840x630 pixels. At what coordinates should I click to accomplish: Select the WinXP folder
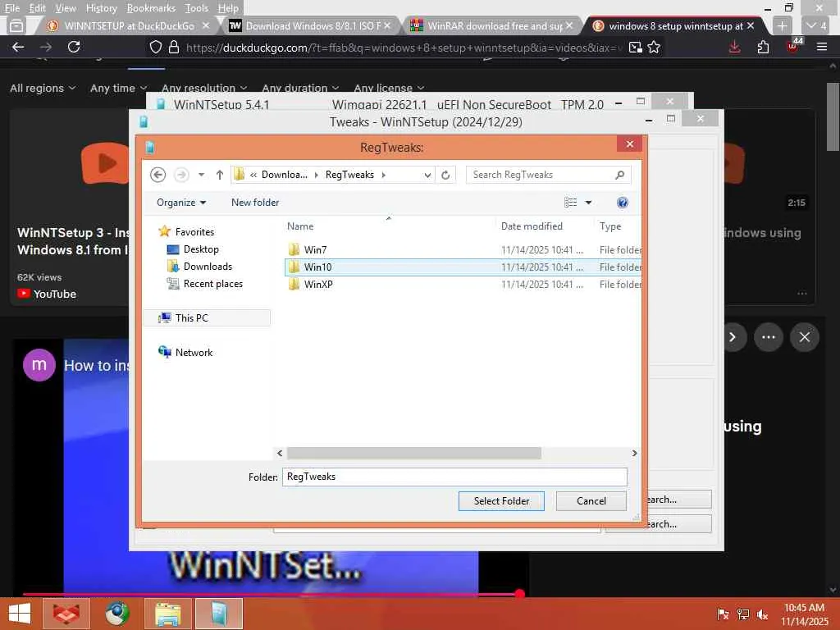[x=463, y=284]
